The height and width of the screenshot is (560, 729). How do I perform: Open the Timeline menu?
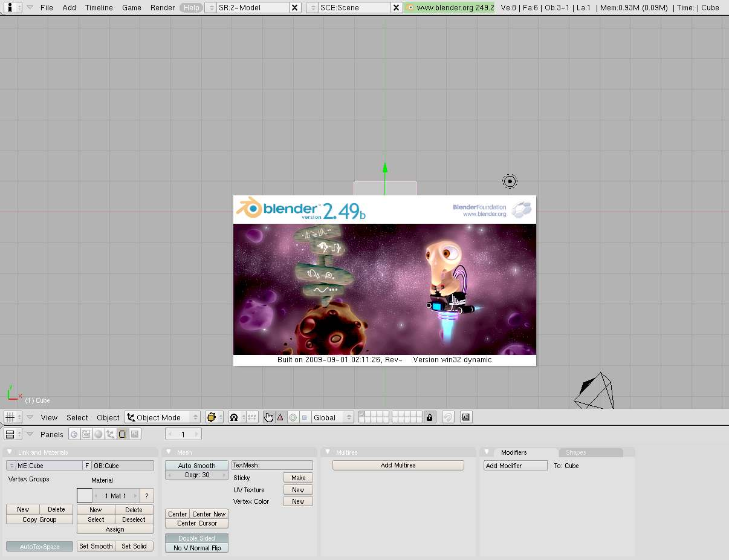[x=99, y=7]
